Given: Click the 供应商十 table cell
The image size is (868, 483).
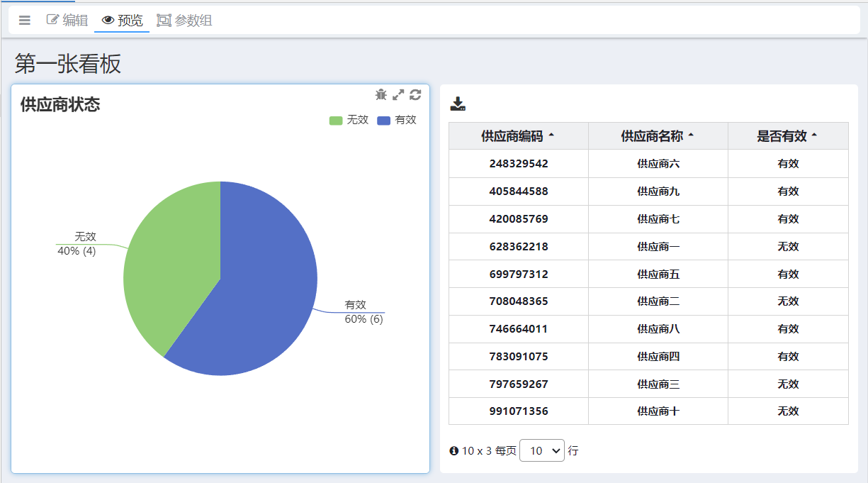Looking at the screenshot, I should coord(658,411).
